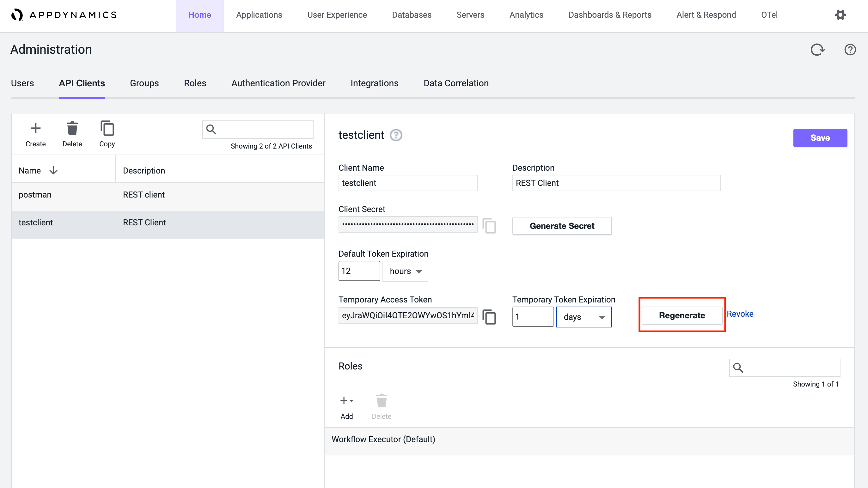Open the OTel menu
Screen dimensions: 868x488
tap(769, 15)
